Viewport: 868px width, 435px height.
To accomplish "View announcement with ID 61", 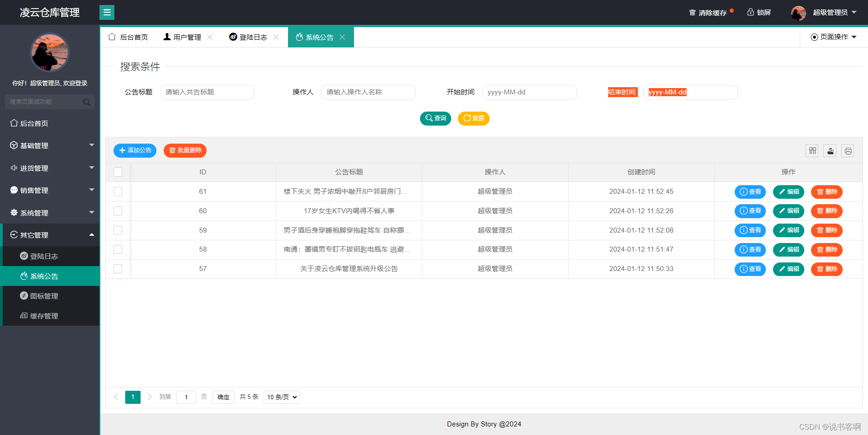I will click(x=750, y=192).
